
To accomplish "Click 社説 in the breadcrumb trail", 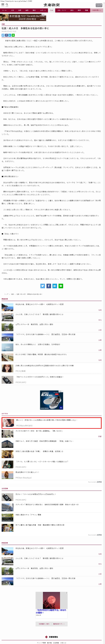I will (12, 294).
